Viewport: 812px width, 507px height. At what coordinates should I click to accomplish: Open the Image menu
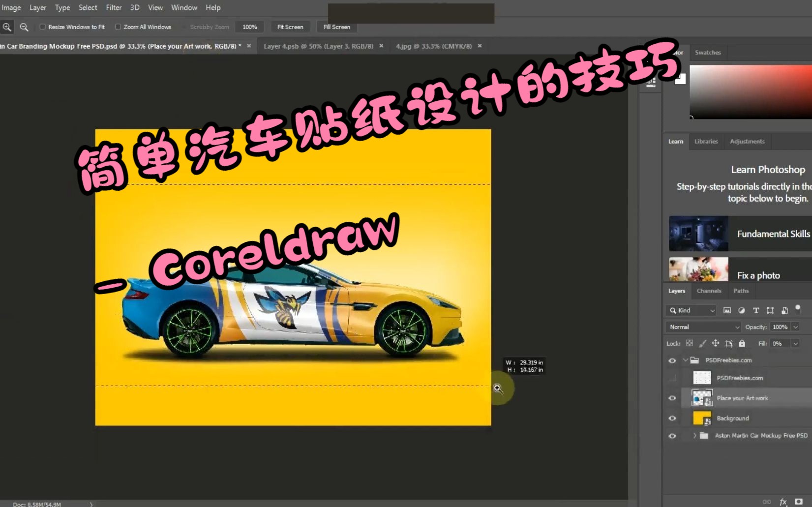click(11, 7)
